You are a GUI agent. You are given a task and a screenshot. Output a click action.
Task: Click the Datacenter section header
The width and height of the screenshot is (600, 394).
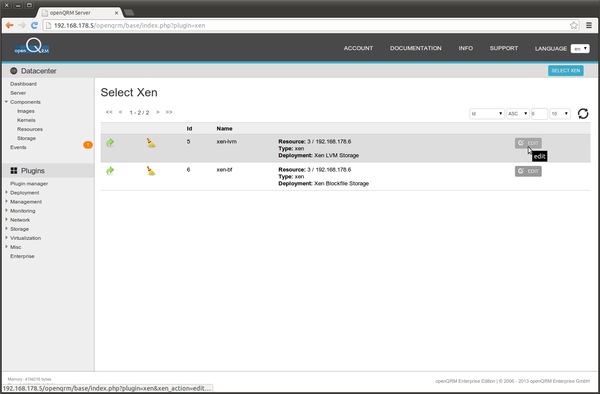point(39,71)
